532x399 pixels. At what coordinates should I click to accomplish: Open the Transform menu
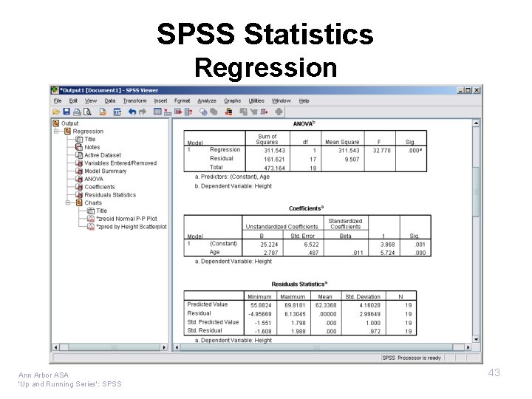pyautogui.click(x=134, y=100)
